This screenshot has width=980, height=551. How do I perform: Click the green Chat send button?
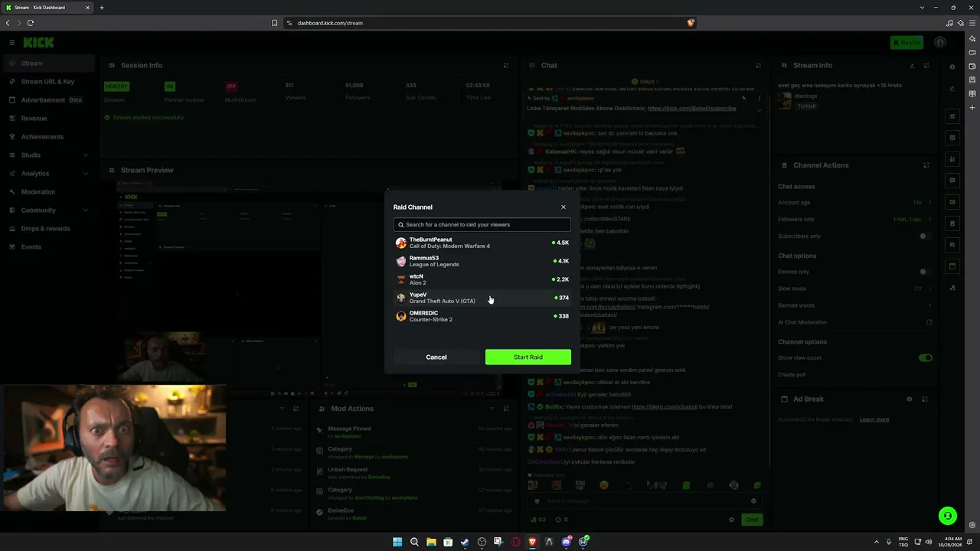[752, 520]
